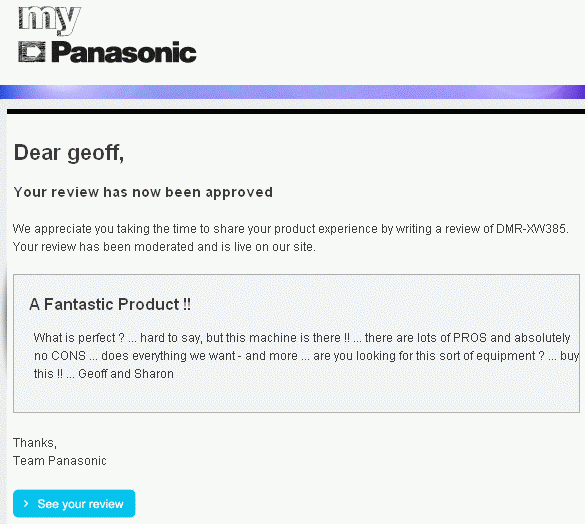The image size is (585, 524).
Task: Click the 'Thanks,' closing line
Action: [x=35, y=443]
